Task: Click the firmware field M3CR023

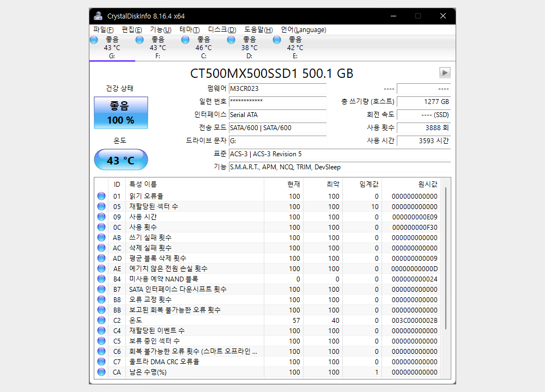Action: click(x=278, y=89)
